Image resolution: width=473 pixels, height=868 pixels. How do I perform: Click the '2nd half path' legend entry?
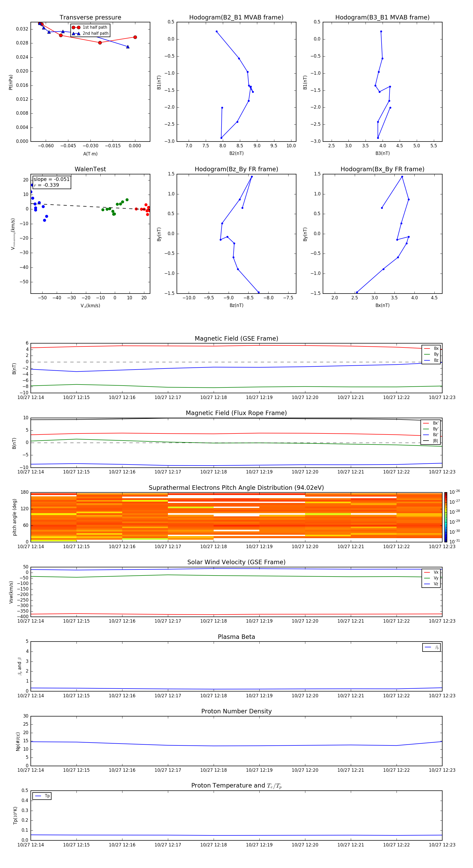pyautogui.click(x=90, y=33)
